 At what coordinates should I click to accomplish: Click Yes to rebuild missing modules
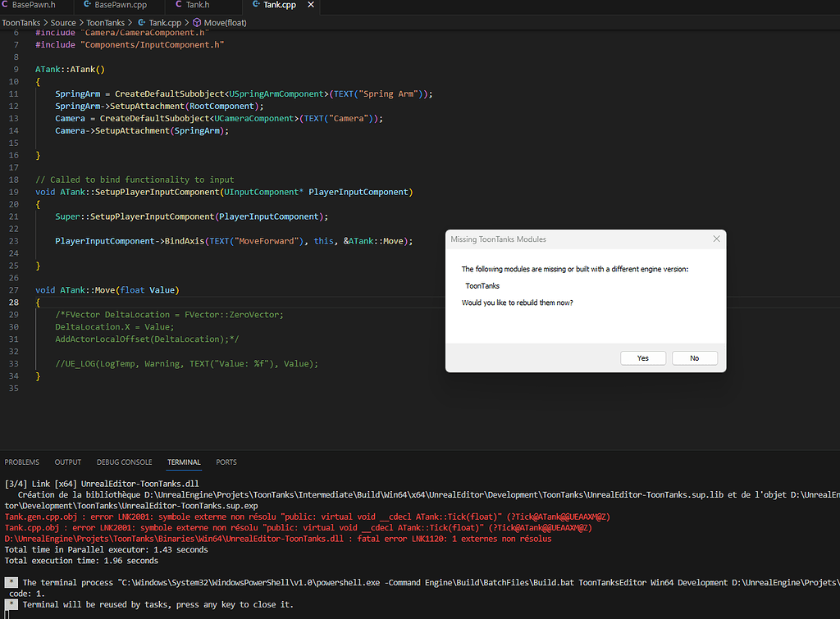click(x=642, y=357)
